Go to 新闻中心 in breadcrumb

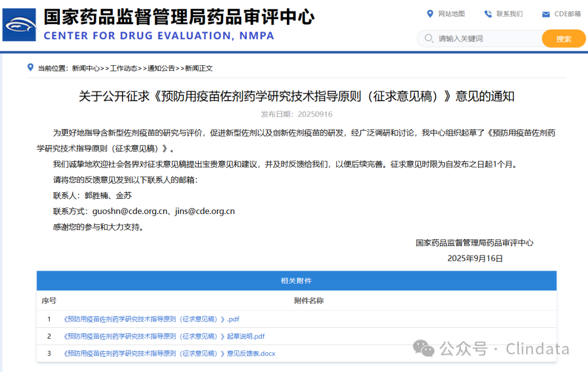pos(86,68)
